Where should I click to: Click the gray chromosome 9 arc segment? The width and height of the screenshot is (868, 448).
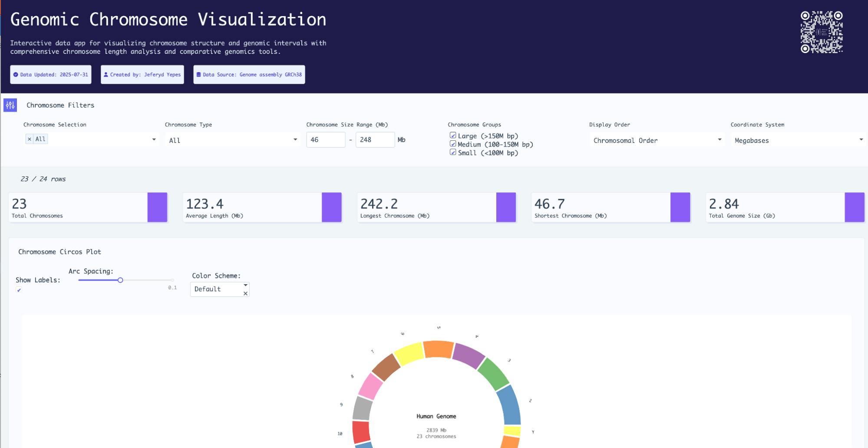(362, 408)
